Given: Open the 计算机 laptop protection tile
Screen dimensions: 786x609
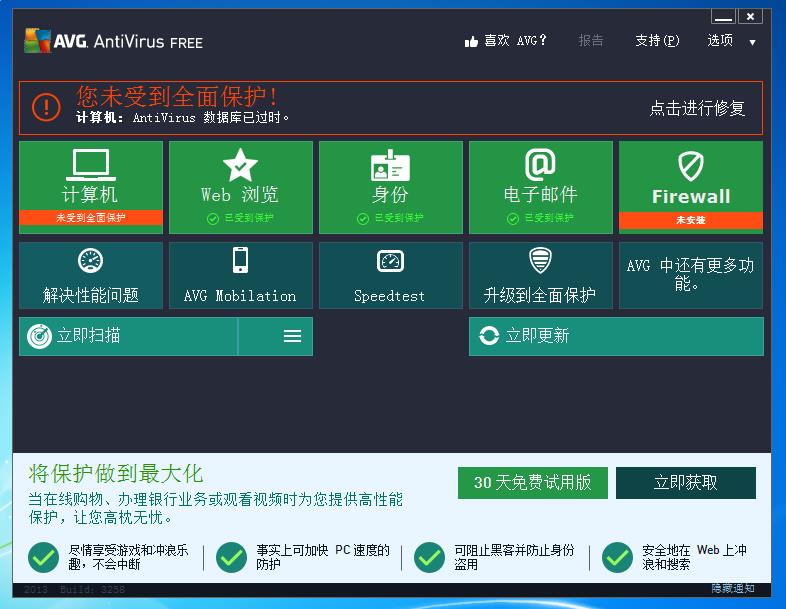Looking at the screenshot, I should pyautogui.click(x=91, y=187).
